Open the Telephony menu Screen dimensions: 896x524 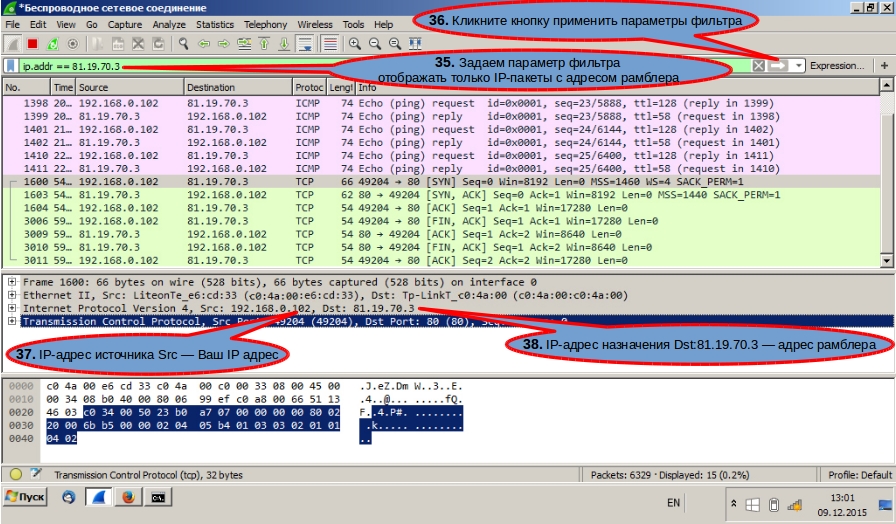(266, 25)
